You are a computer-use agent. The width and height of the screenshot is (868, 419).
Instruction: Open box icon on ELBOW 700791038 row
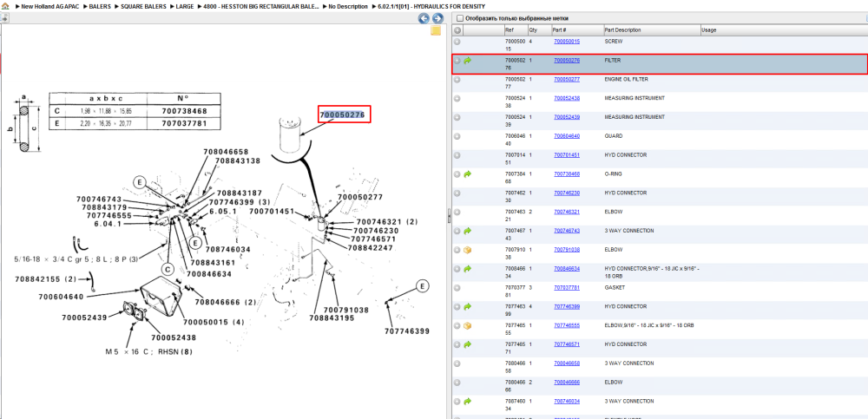pyautogui.click(x=467, y=250)
